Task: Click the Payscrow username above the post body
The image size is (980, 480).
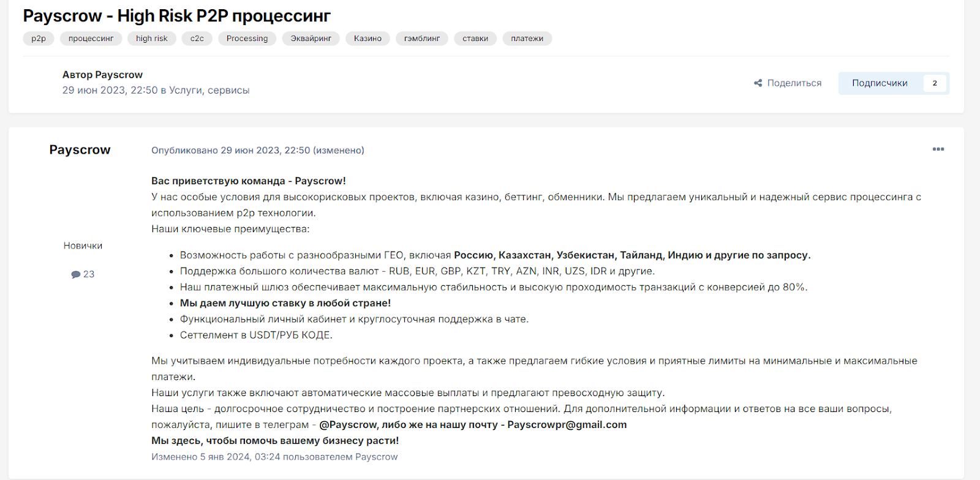Action: point(80,149)
